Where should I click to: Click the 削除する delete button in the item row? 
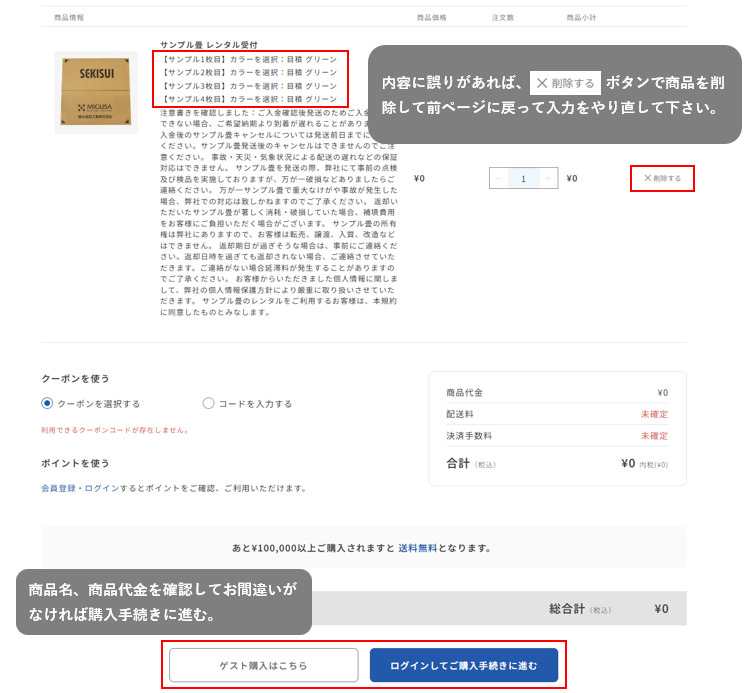[662, 178]
